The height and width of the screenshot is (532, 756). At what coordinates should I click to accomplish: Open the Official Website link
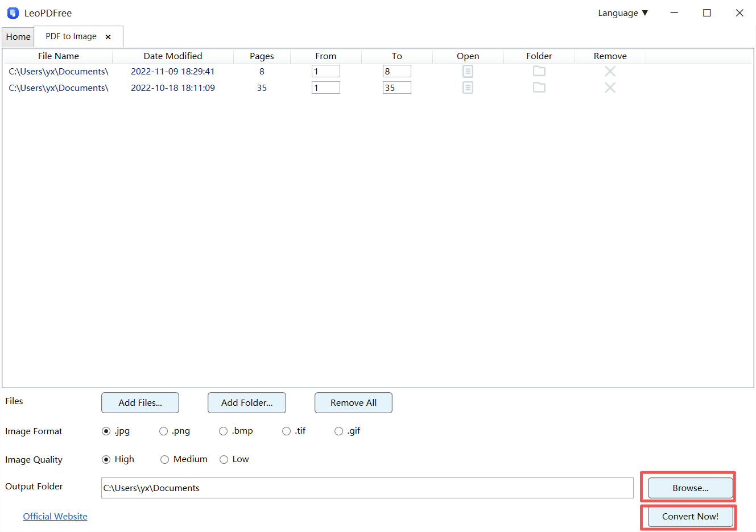click(x=55, y=517)
